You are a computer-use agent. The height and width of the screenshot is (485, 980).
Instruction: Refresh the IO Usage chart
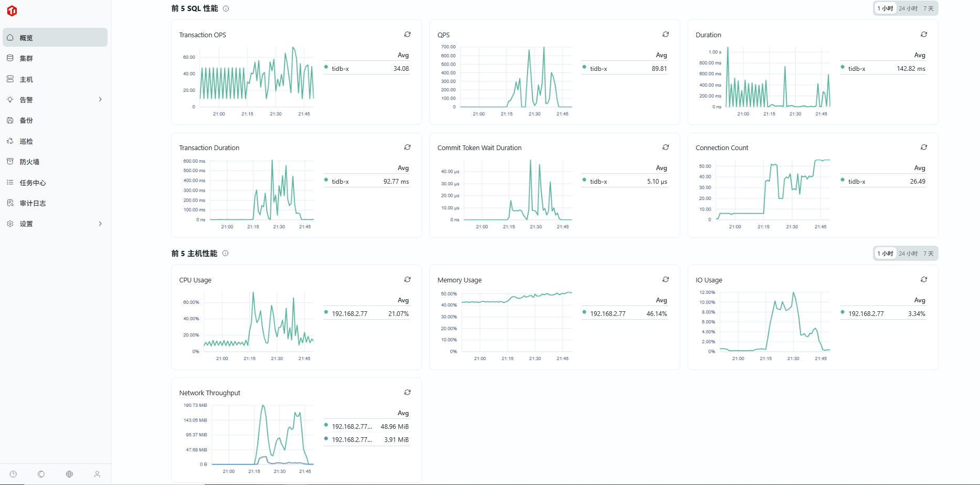[924, 280]
